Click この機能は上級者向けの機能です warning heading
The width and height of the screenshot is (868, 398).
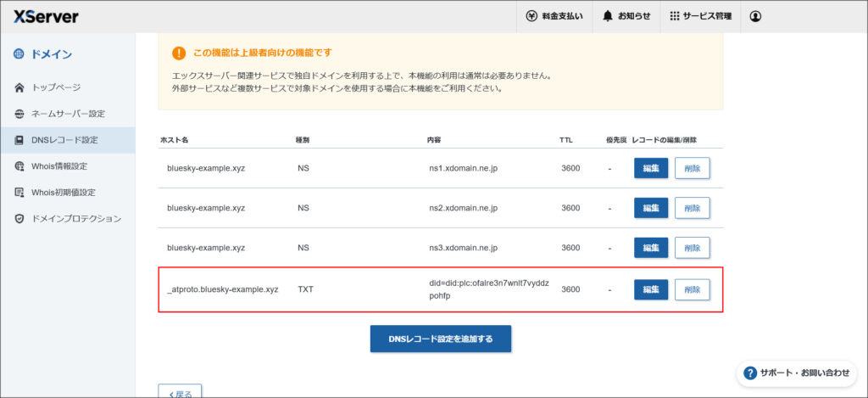click(x=263, y=53)
